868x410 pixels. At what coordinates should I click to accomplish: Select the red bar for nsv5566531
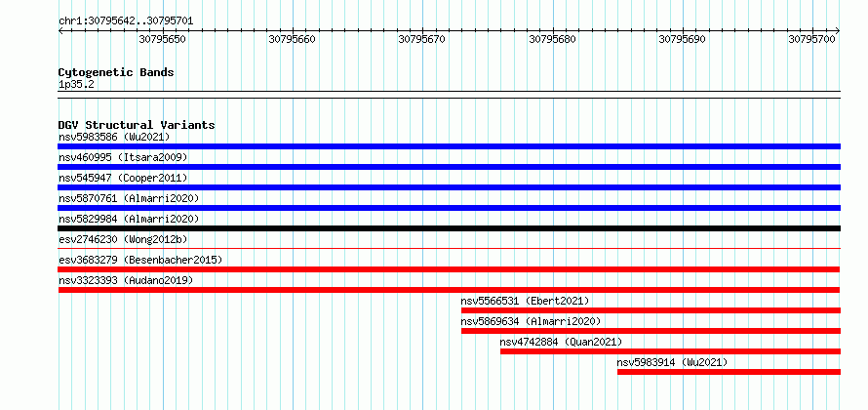click(x=651, y=310)
